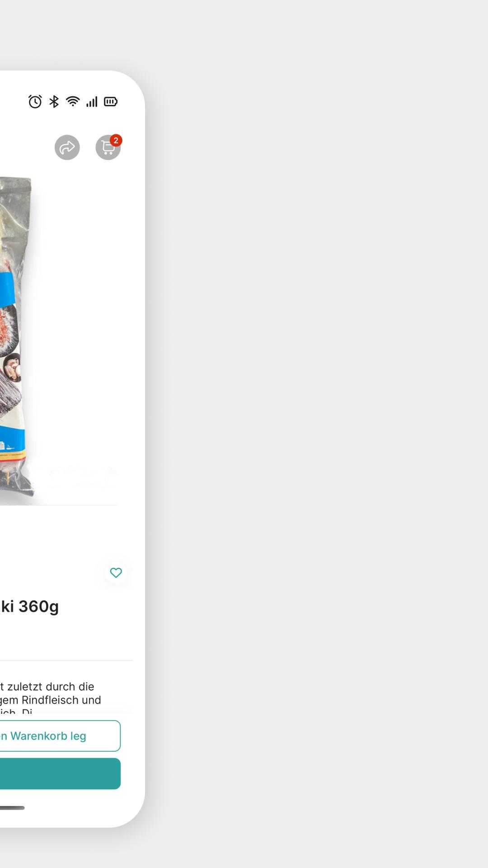The height and width of the screenshot is (868, 488).
Task: Tap the gray share arrow icon
Action: [x=67, y=147]
